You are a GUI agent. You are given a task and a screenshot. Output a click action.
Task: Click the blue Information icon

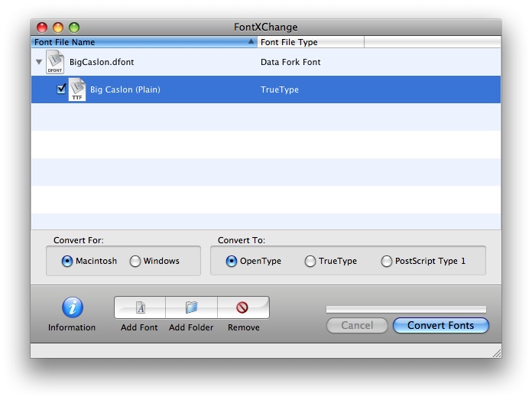point(73,307)
